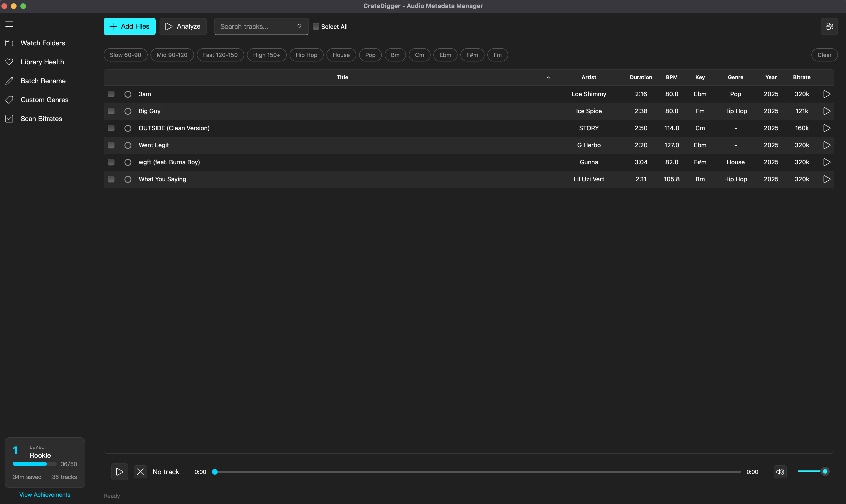Viewport: 846px width, 504px height.
Task: Open the user profile icon top right
Action: tap(829, 26)
